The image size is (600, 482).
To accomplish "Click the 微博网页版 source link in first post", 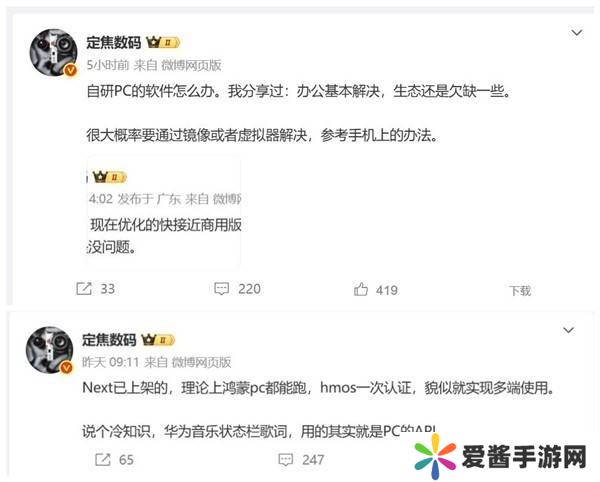I will (191, 65).
